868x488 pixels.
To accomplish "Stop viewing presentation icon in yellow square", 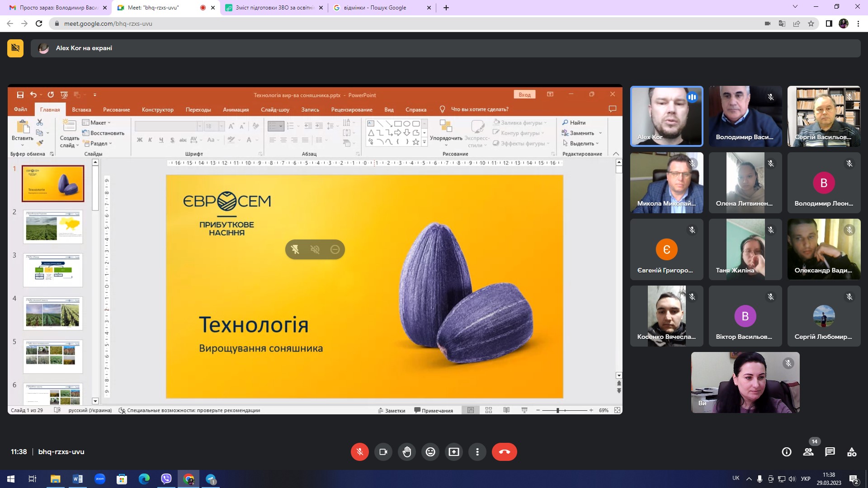I will click(x=15, y=48).
